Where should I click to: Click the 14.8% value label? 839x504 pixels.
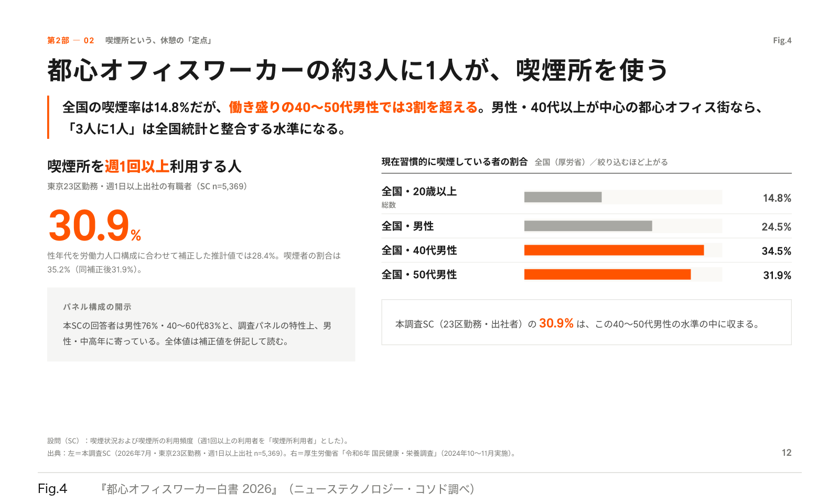tap(777, 198)
